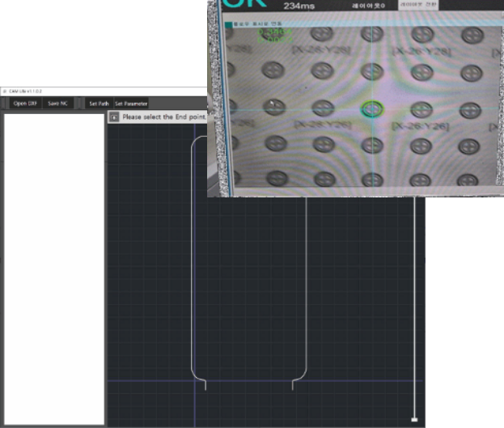504x428 pixels.
Task: Open the Set Parameter dialog
Action: 130,104
